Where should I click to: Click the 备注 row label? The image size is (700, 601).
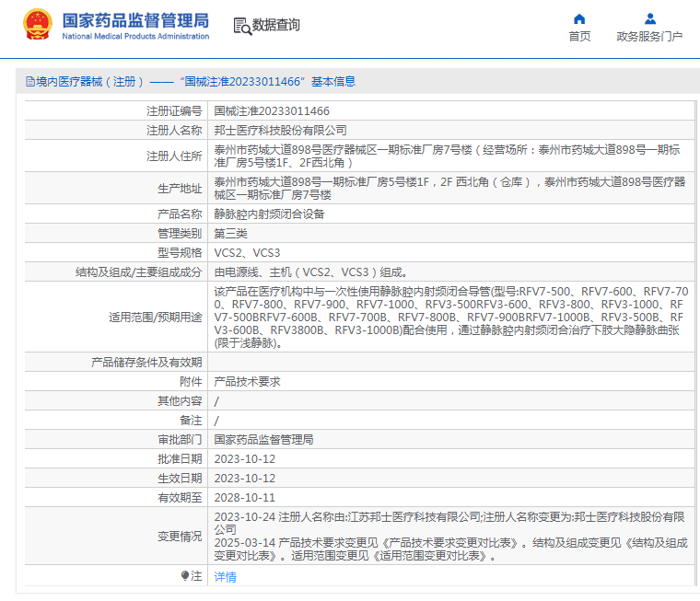191,421
